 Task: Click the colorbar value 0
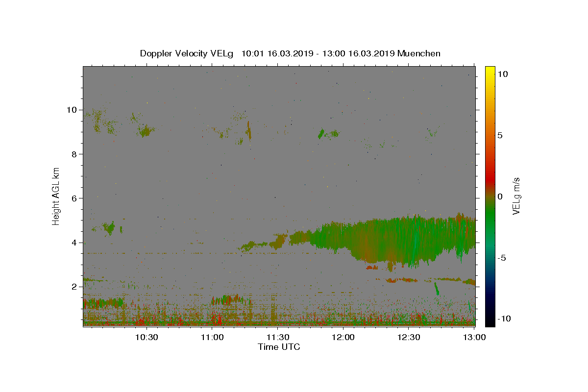coord(500,196)
